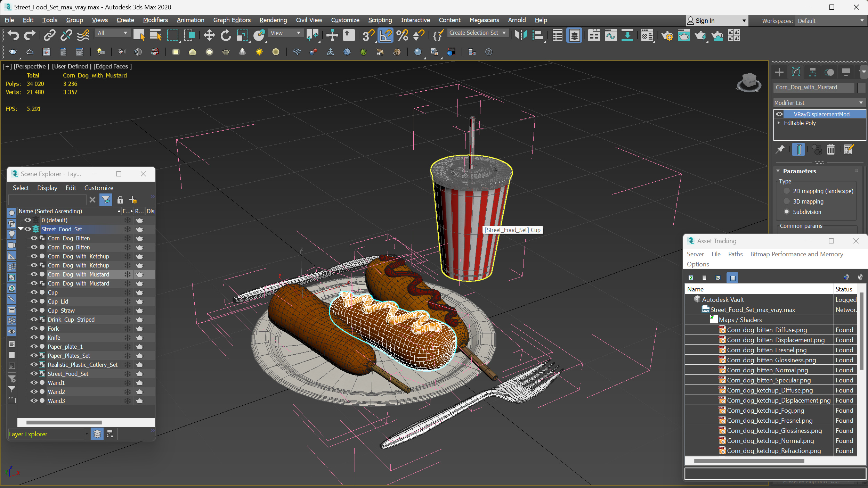Viewport: 868px width, 488px height.
Task: Click the [Edged Faces] viewport label
Action: click(112, 66)
